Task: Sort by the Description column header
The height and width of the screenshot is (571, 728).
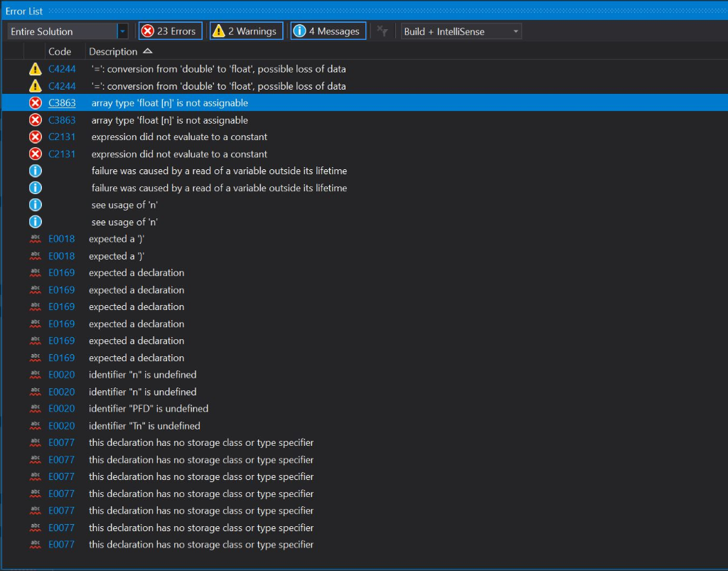Action: [113, 51]
